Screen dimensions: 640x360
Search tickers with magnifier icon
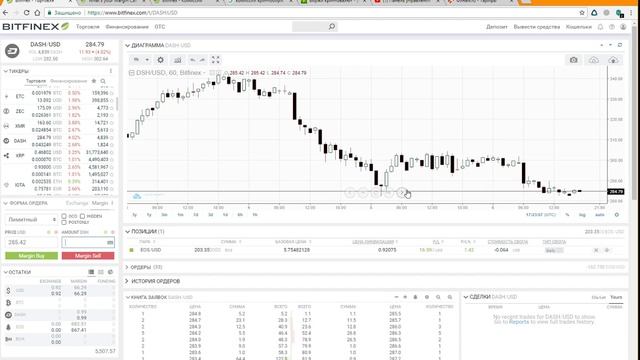pos(103,81)
